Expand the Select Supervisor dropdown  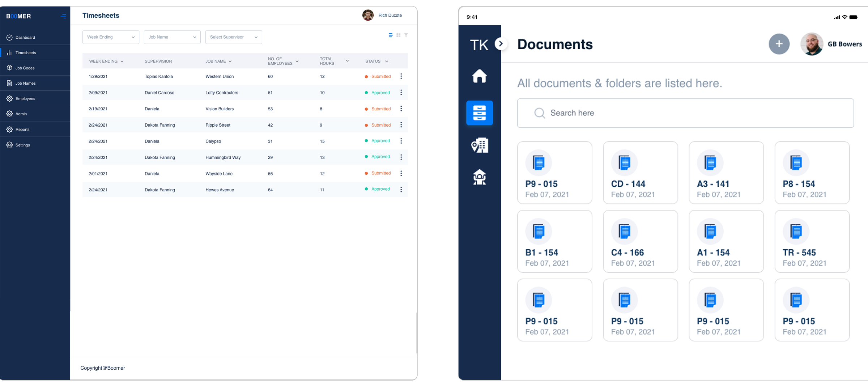(234, 37)
